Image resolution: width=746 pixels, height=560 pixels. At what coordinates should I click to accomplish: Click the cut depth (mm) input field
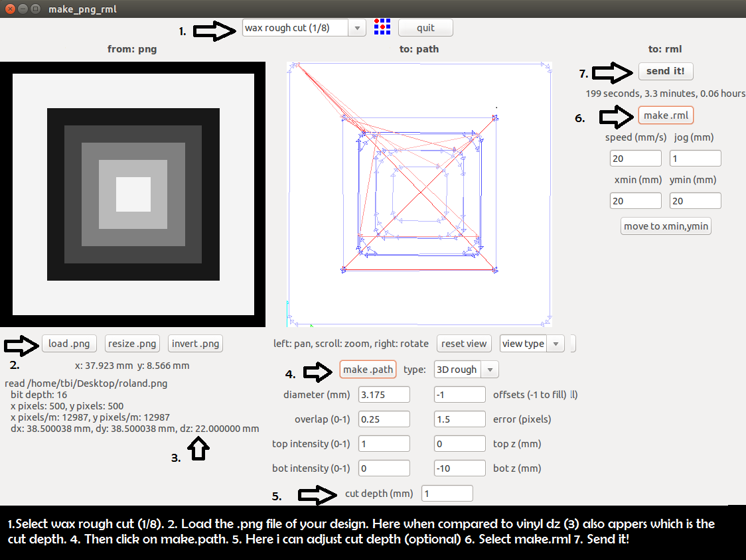coord(447,494)
